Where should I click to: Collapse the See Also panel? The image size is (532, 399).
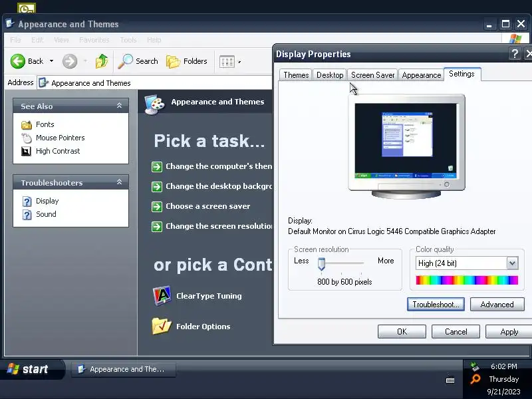[120, 106]
